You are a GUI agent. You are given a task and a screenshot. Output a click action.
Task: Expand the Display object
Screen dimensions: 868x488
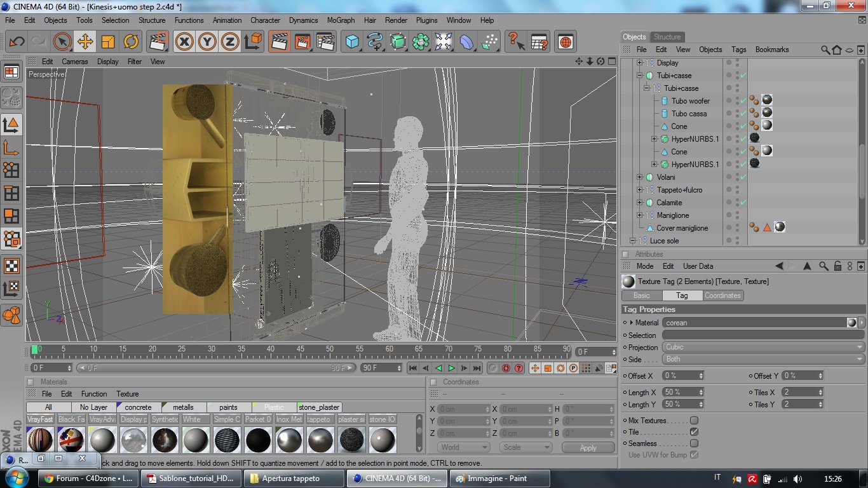coord(640,63)
